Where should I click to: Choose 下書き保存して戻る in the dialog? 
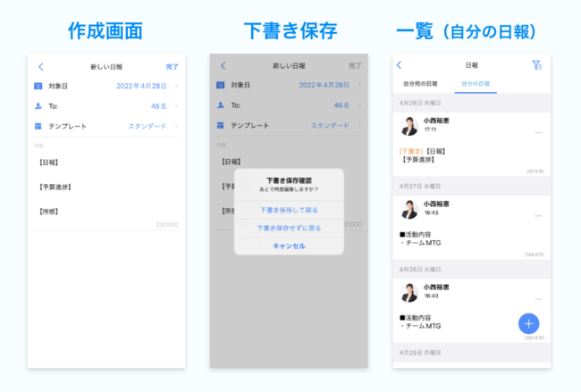[x=289, y=210]
